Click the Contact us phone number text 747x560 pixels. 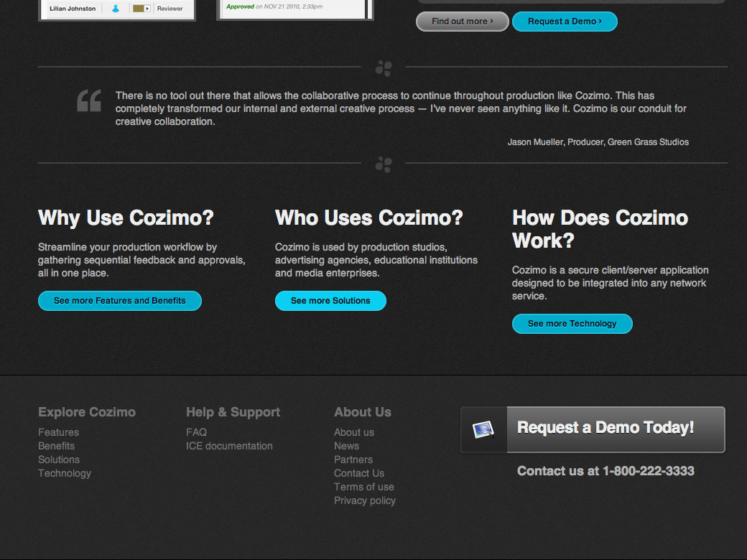[606, 471]
